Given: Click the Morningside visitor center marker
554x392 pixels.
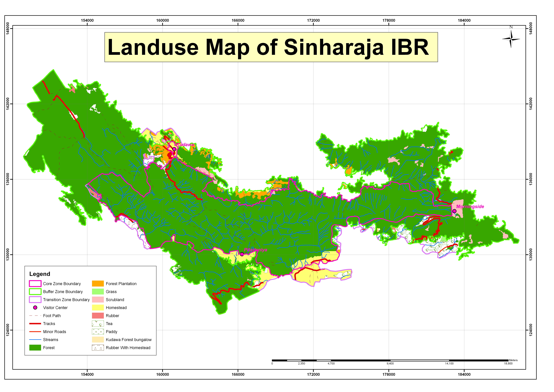Looking at the screenshot, I should pos(454,211).
